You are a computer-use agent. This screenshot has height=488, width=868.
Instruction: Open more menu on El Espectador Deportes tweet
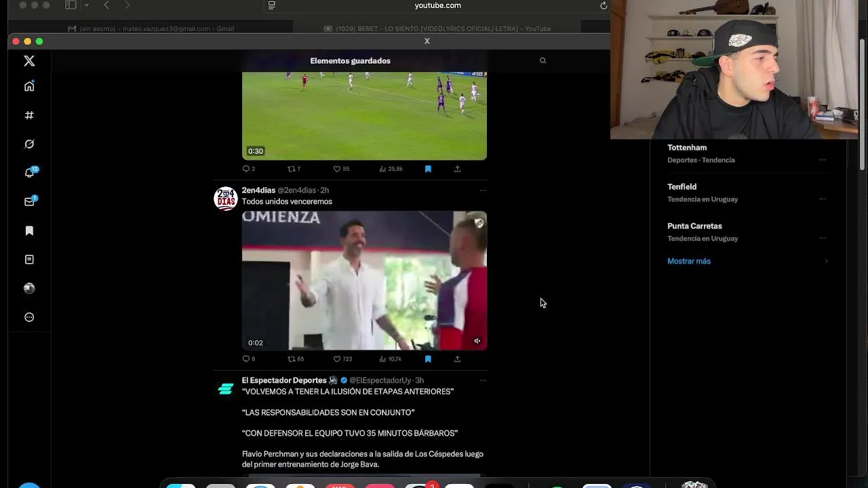pyautogui.click(x=483, y=380)
